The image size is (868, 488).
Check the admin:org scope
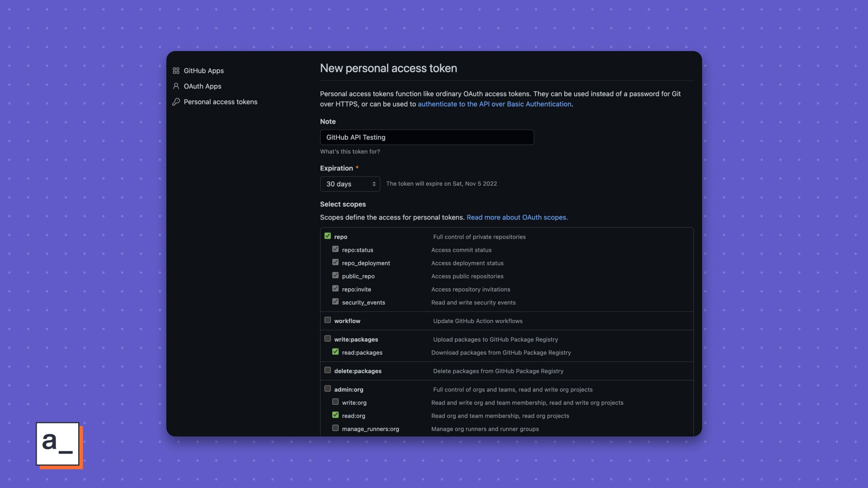328,389
